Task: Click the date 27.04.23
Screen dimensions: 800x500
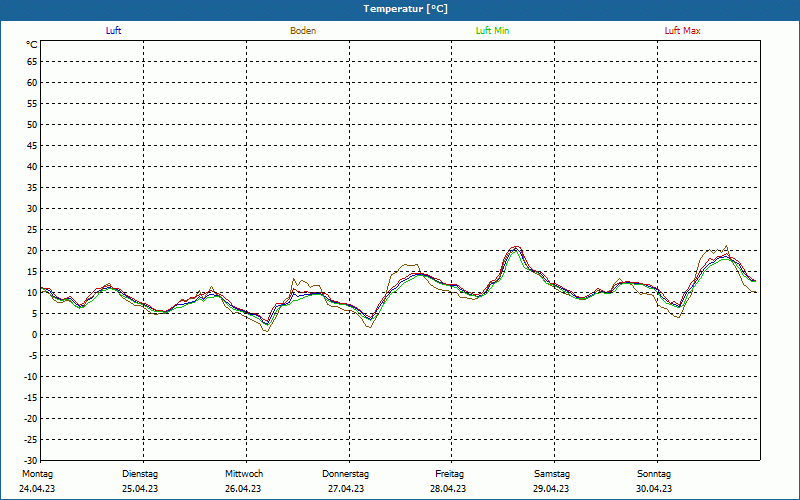Action: (x=346, y=489)
